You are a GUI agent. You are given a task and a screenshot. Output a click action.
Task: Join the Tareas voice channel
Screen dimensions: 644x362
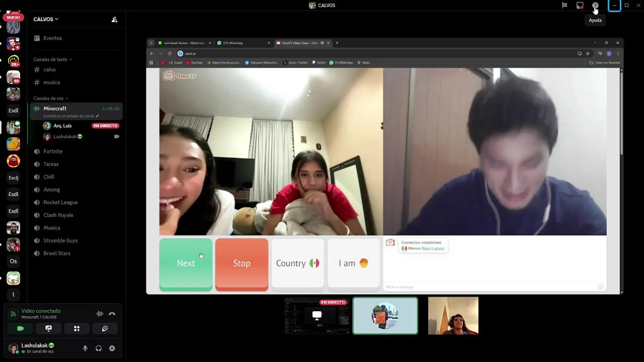point(75,164)
